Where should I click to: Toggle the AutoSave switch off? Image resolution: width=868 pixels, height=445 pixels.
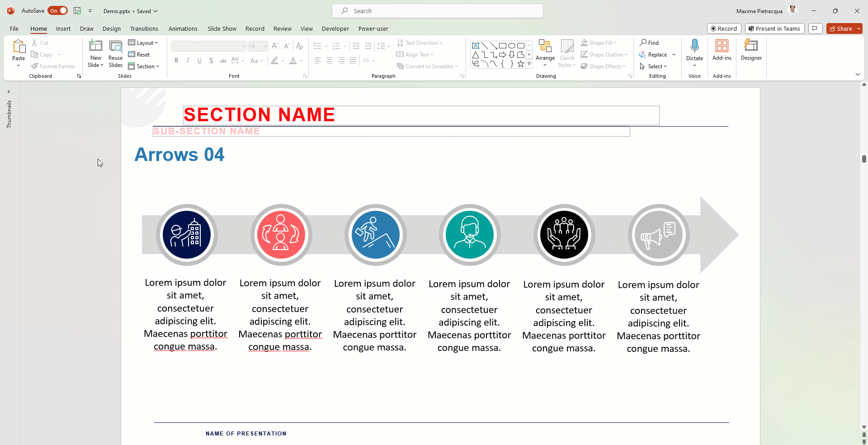[58, 11]
